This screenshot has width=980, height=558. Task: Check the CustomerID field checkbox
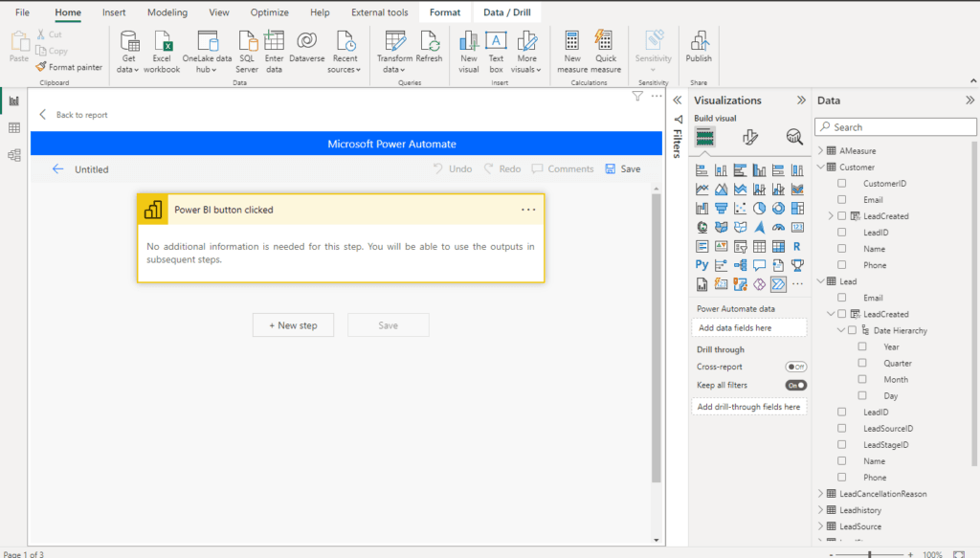[841, 183]
